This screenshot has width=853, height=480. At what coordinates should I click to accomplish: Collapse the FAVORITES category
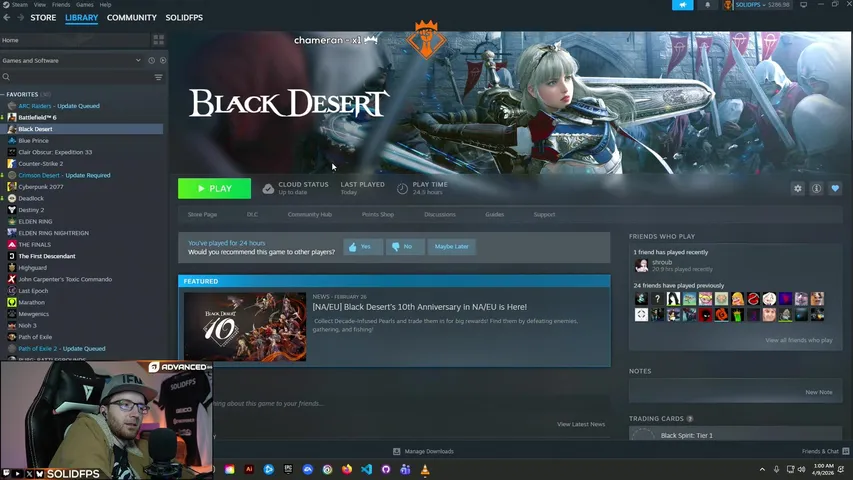[3, 94]
